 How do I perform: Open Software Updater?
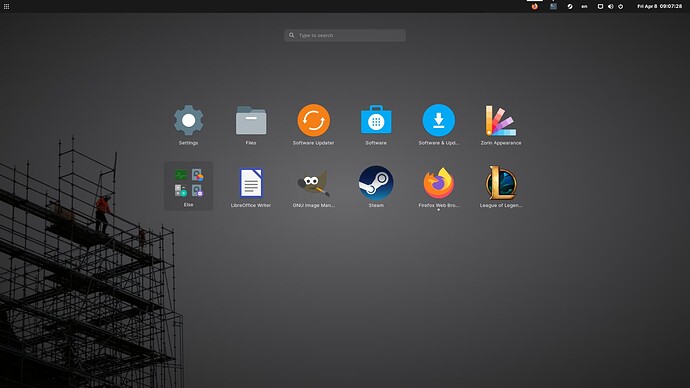click(x=313, y=120)
